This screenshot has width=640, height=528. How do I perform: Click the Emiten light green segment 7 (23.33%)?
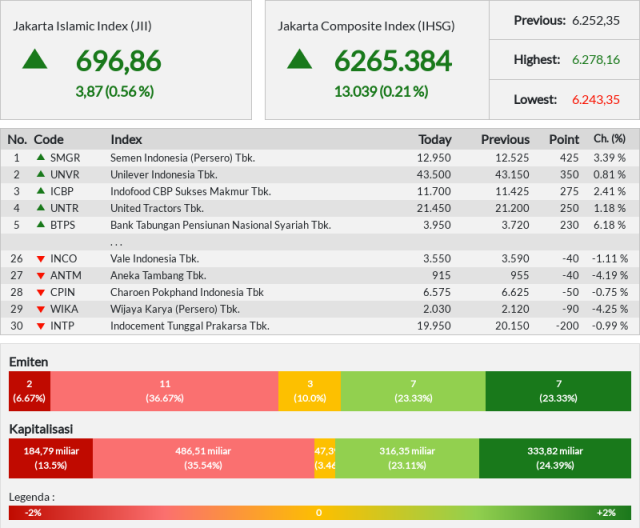pos(413,391)
